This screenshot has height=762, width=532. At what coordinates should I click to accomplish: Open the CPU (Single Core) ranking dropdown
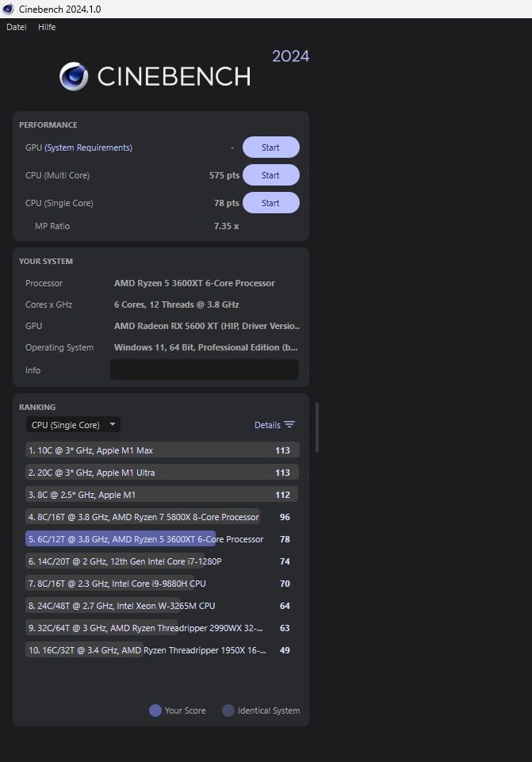pos(73,425)
